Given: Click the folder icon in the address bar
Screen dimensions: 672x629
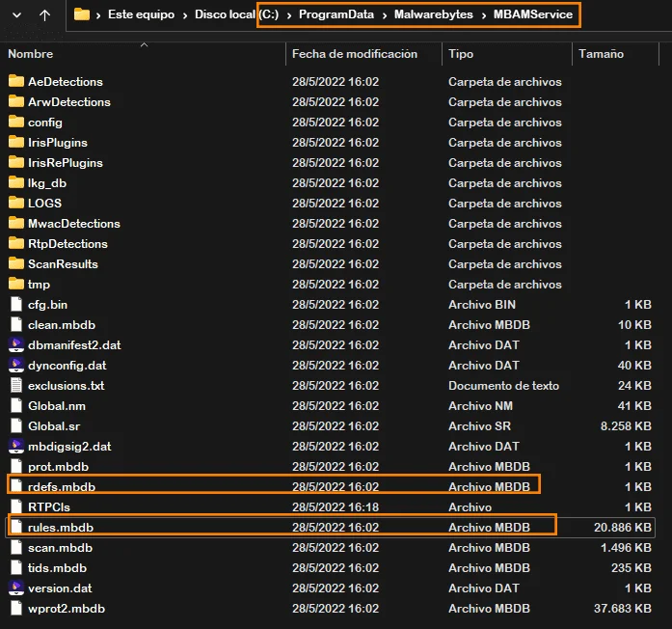Looking at the screenshot, I should [x=81, y=14].
